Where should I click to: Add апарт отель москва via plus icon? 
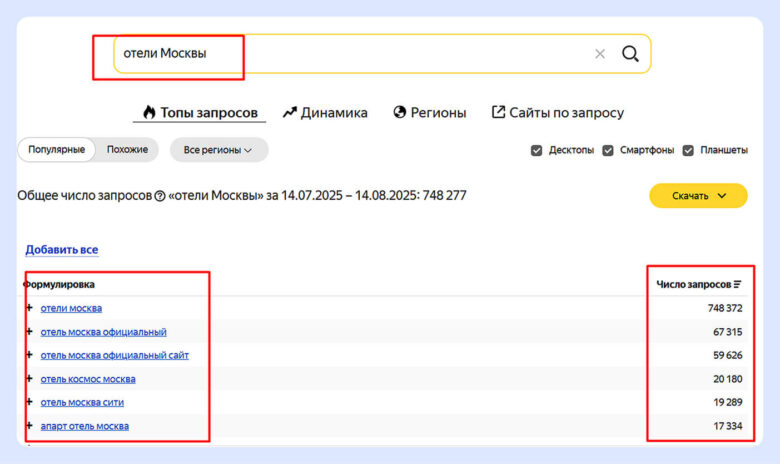tap(30, 426)
